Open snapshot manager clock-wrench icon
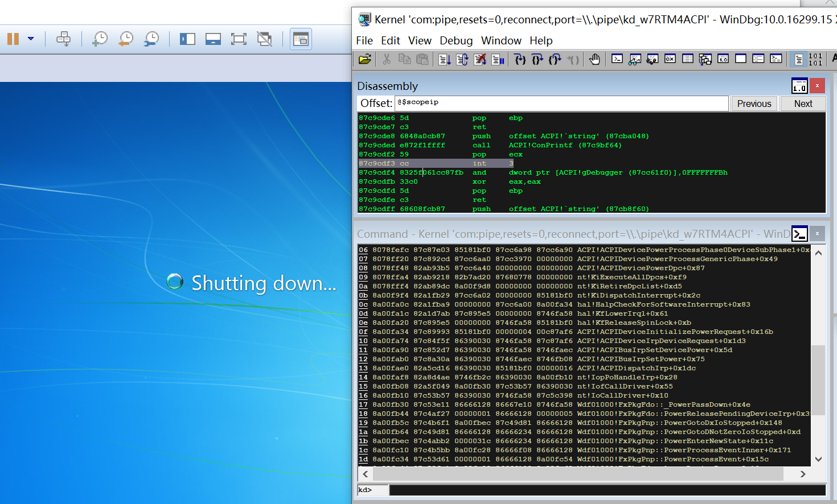The height and width of the screenshot is (504, 837). (151, 39)
